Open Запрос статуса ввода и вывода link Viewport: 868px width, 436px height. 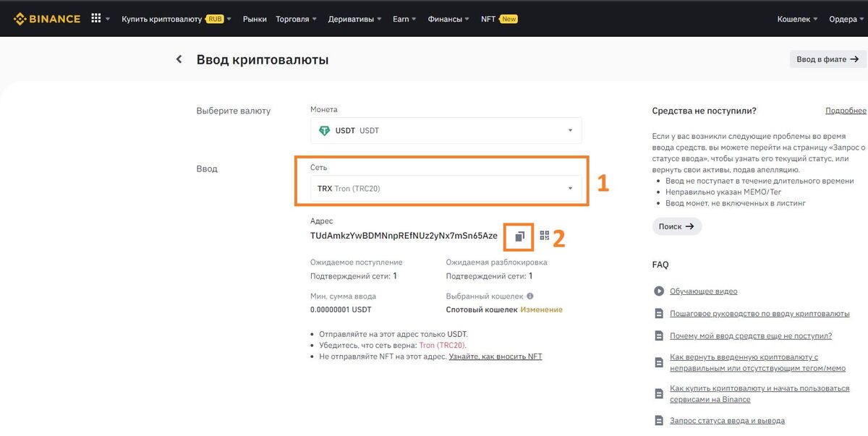728,420
